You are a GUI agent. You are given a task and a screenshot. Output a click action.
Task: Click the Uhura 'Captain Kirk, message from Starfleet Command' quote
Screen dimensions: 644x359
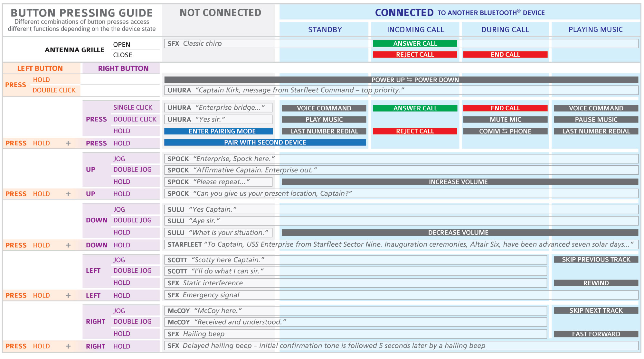point(401,90)
